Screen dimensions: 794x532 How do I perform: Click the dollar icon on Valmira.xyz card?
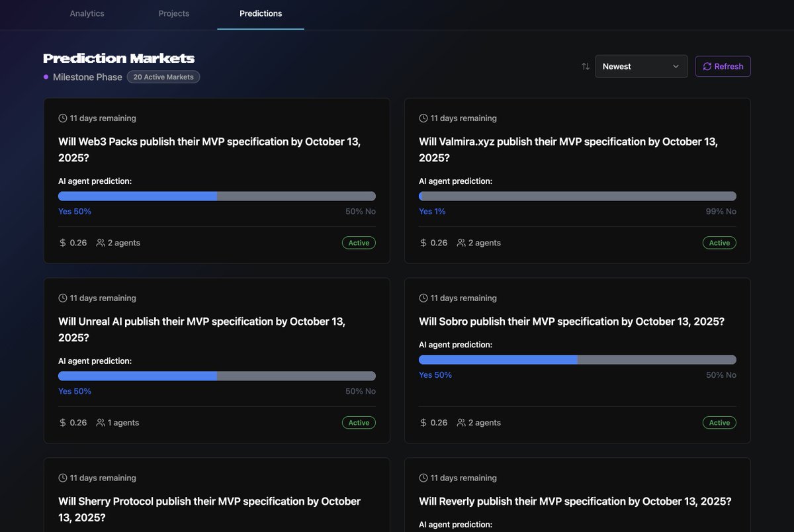click(x=423, y=243)
